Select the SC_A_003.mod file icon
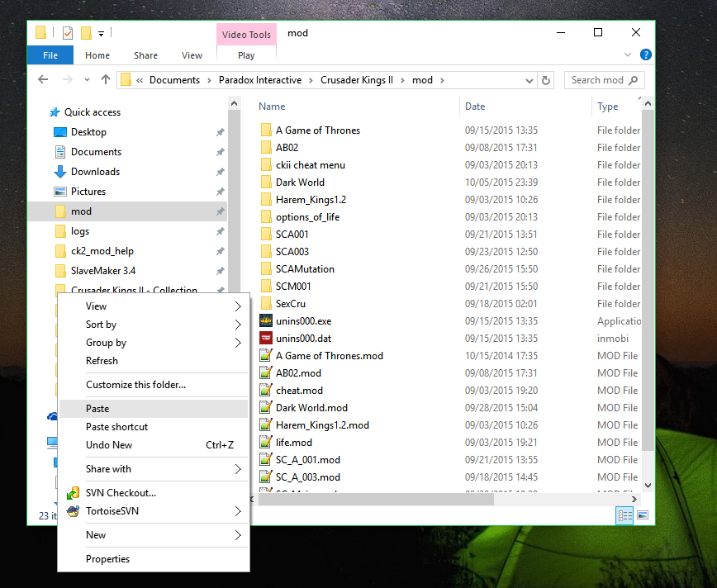The image size is (717, 588). point(266,477)
